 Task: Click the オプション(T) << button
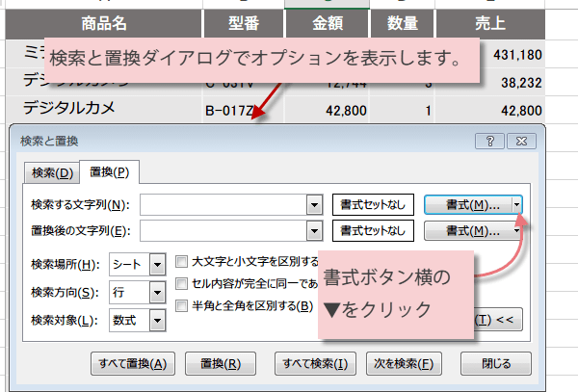pyautogui.click(x=498, y=320)
